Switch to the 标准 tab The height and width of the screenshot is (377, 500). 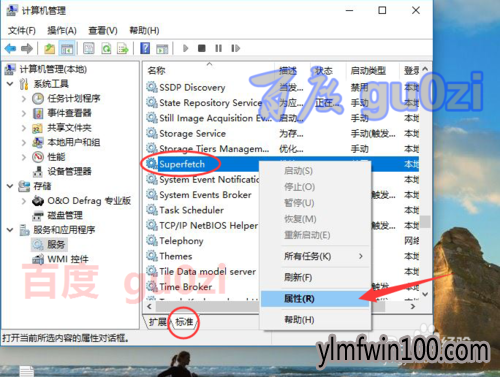coord(184,322)
